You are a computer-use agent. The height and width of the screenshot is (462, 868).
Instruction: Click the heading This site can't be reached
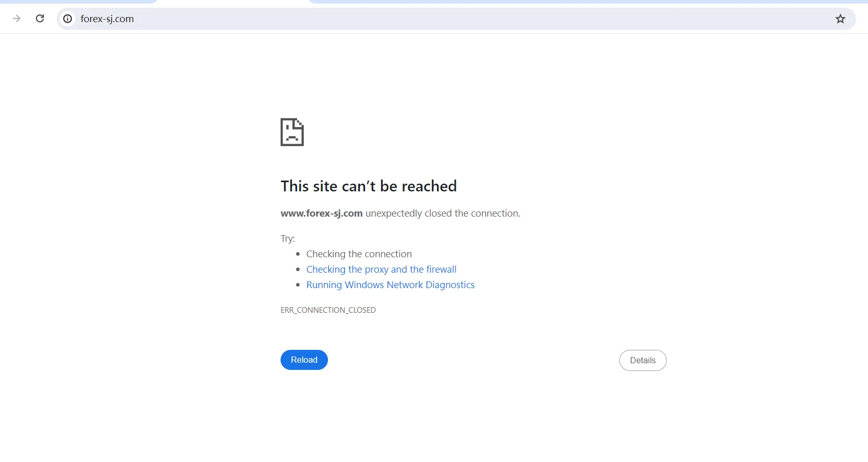369,186
